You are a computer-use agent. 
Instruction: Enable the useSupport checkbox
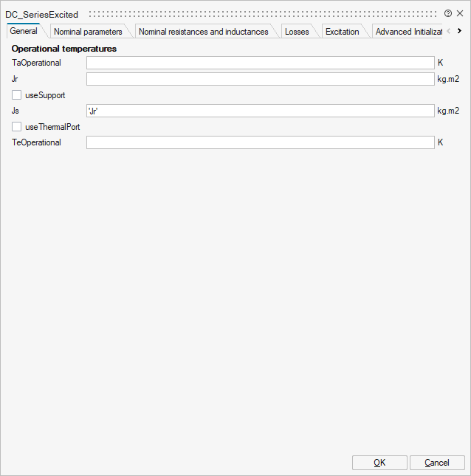(x=17, y=95)
